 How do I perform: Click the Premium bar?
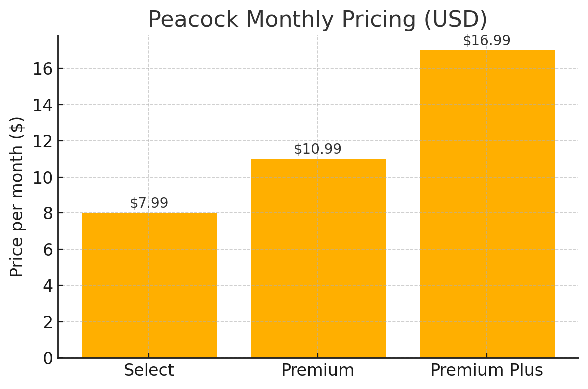coord(318,258)
